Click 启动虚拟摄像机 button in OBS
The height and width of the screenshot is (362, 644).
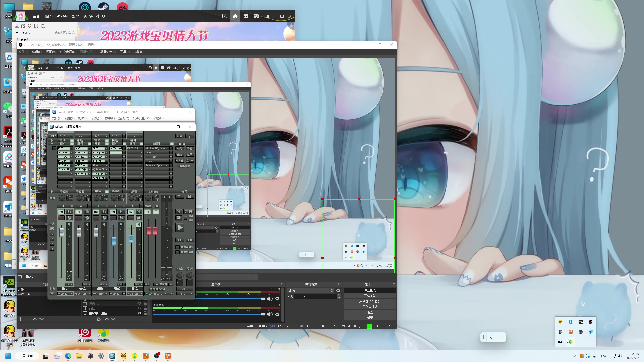(370, 301)
